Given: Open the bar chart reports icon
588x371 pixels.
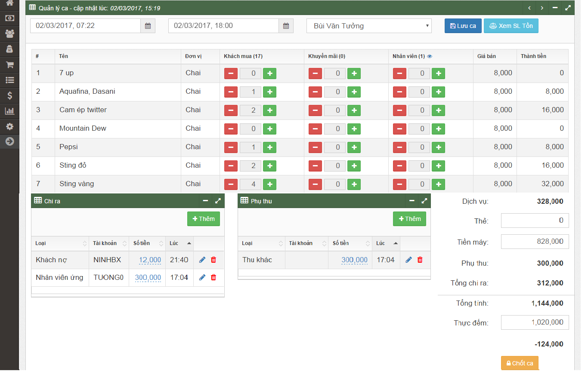Looking at the screenshot, I should tap(9, 111).
